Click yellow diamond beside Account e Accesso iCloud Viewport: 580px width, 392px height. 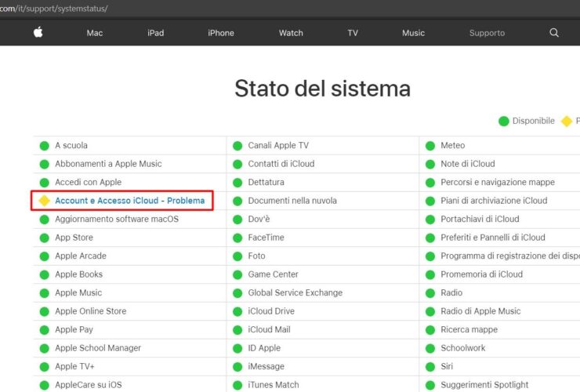[x=45, y=201]
